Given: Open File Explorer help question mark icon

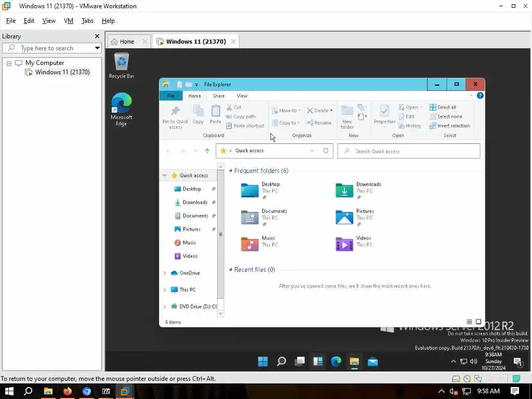Looking at the screenshot, I should pos(480,96).
